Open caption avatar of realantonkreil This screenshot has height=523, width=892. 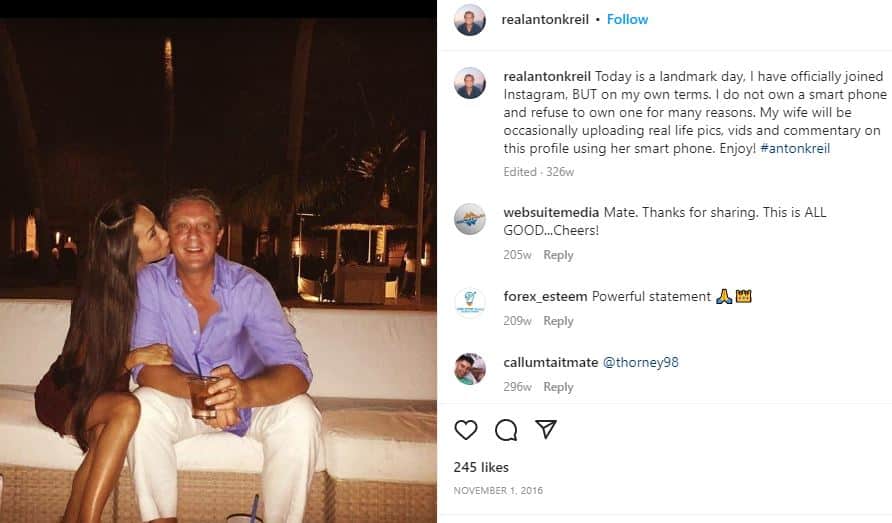(470, 83)
